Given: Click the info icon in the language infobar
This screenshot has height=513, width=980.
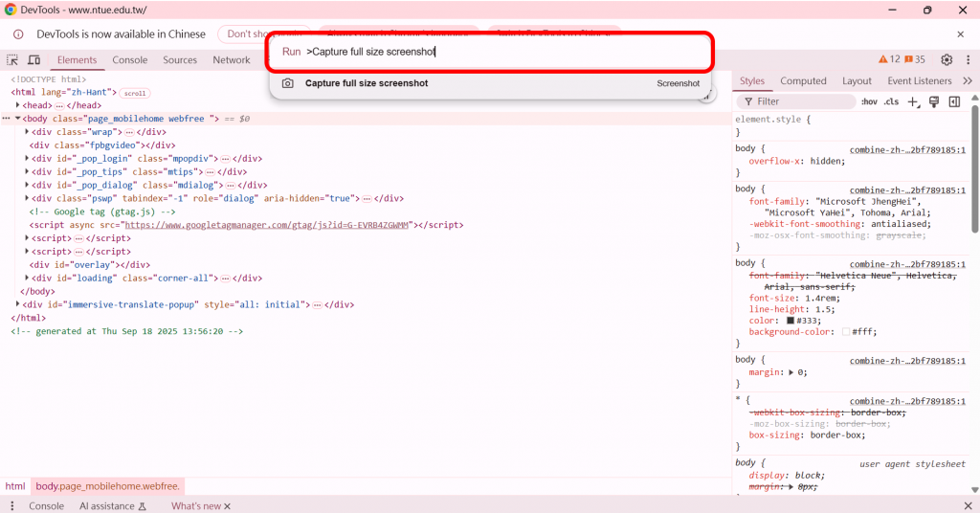Looking at the screenshot, I should pyautogui.click(x=18, y=34).
